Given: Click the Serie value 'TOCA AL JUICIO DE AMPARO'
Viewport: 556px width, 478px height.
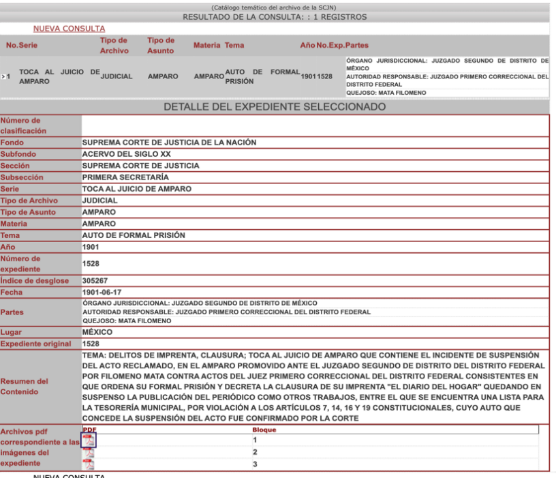Looking at the screenshot, I should click(x=137, y=189).
